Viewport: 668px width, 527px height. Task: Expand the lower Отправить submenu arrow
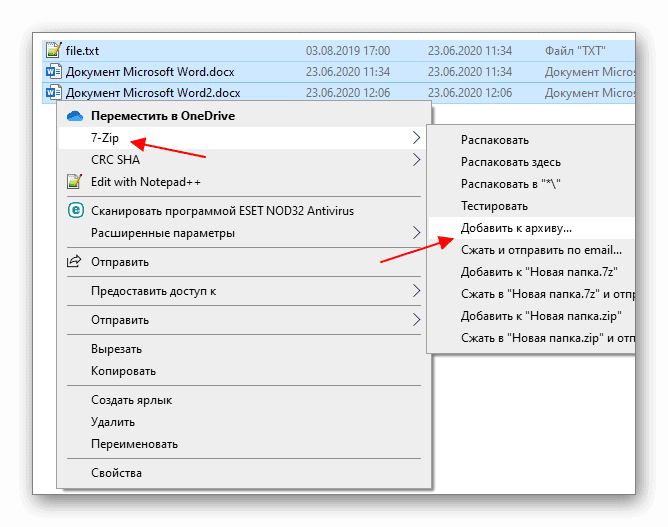416,320
